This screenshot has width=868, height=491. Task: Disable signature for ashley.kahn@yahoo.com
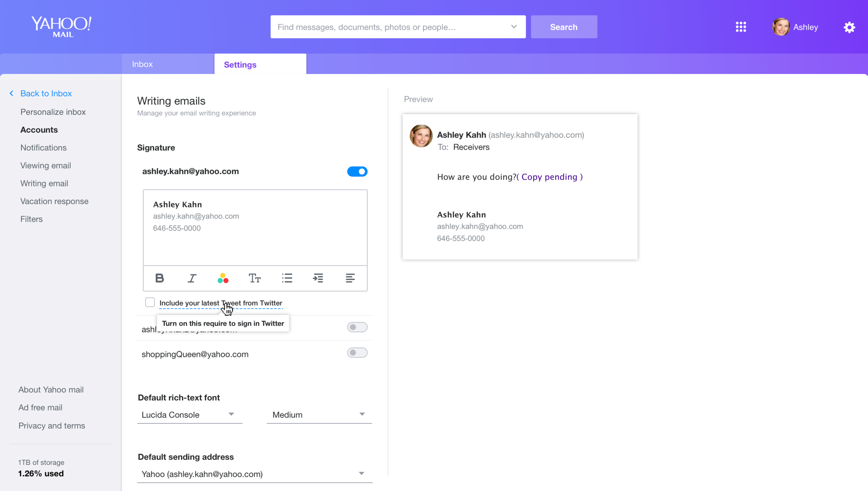[x=357, y=171]
